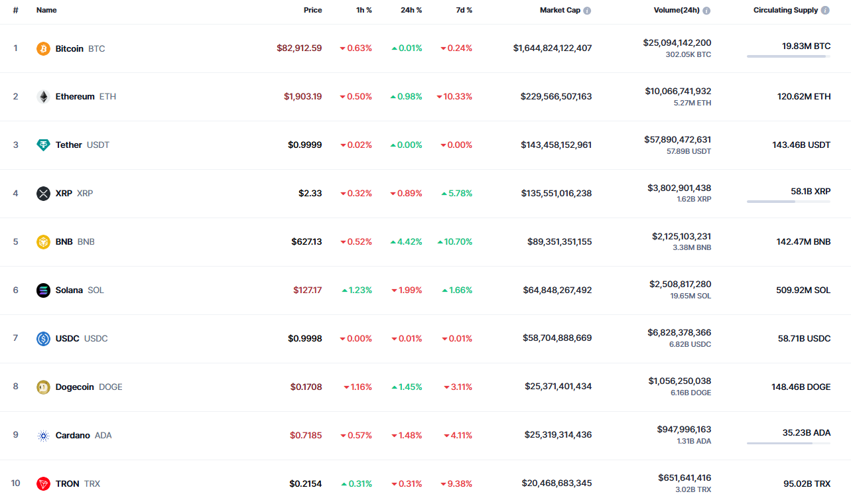
Task: Click the Dogecoin coin logo
Action: (43, 387)
